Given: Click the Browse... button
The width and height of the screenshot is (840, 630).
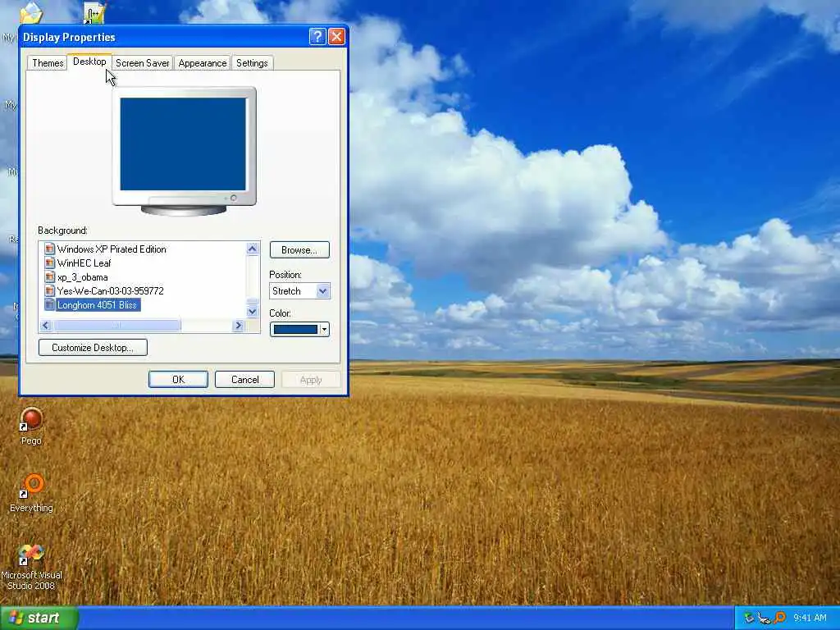Looking at the screenshot, I should point(299,250).
